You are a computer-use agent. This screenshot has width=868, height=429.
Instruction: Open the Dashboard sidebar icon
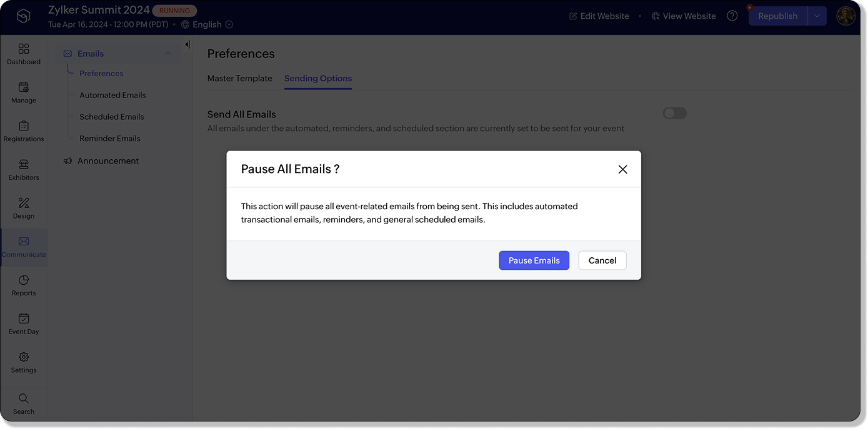pos(24,49)
